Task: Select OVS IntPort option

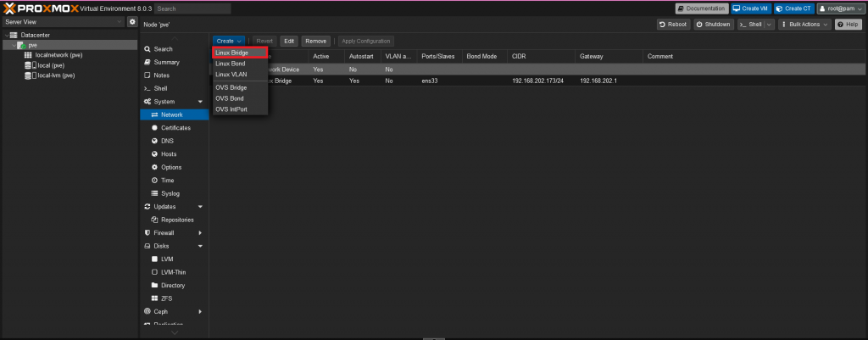Action: point(240,109)
